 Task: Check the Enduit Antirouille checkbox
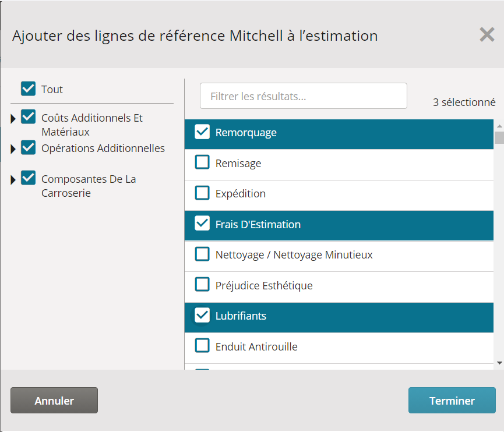click(202, 346)
